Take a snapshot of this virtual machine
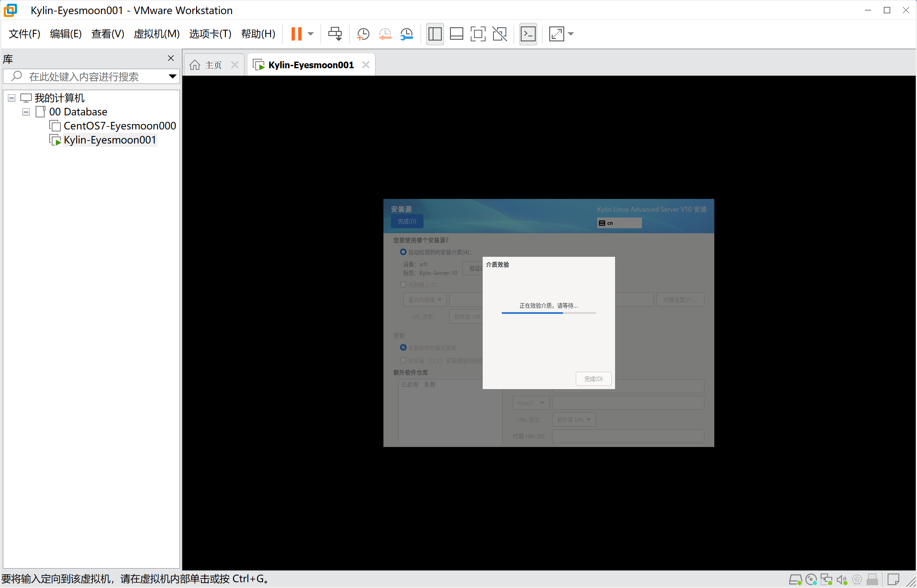 coord(363,34)
